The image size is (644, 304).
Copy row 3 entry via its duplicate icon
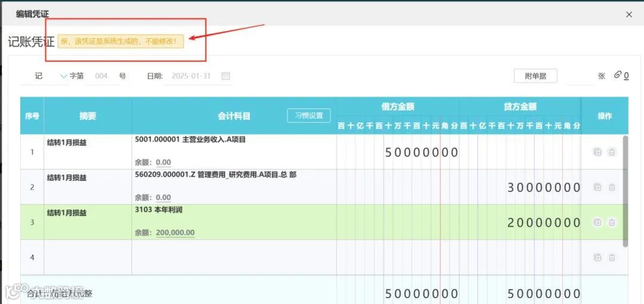[597, 223]
